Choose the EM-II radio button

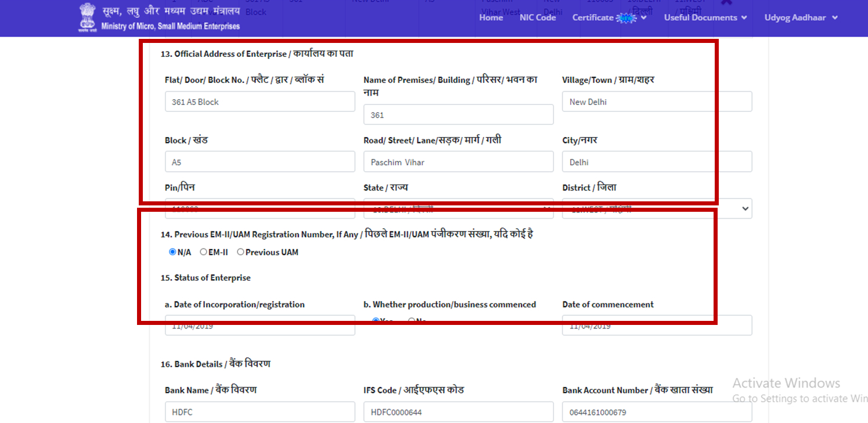point(203,252)
